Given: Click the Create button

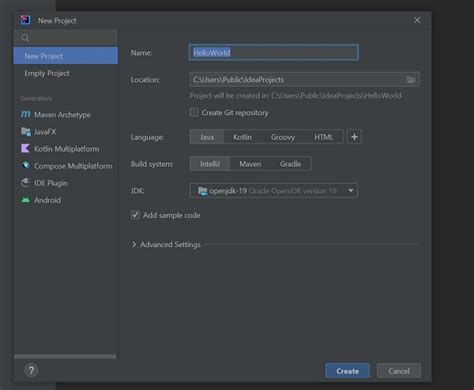Looking at the screenshot, I should 347,371.
